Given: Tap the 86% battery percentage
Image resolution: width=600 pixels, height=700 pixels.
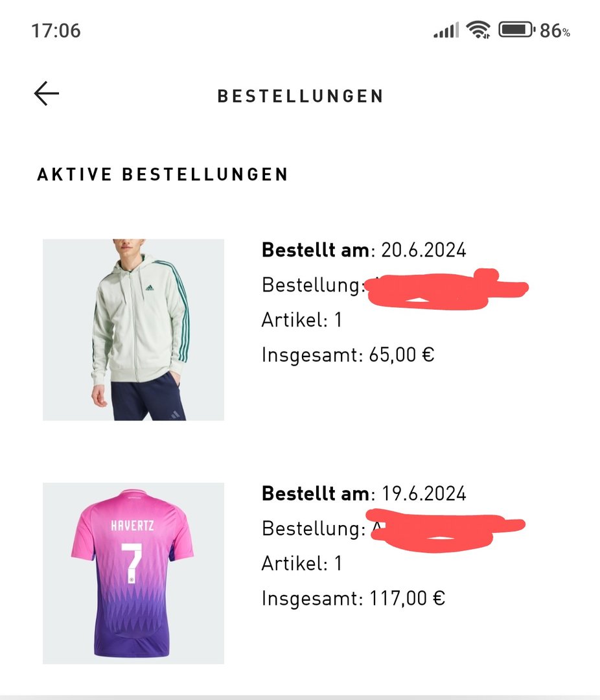Looking at the screenshot, I should coord(555,30).
